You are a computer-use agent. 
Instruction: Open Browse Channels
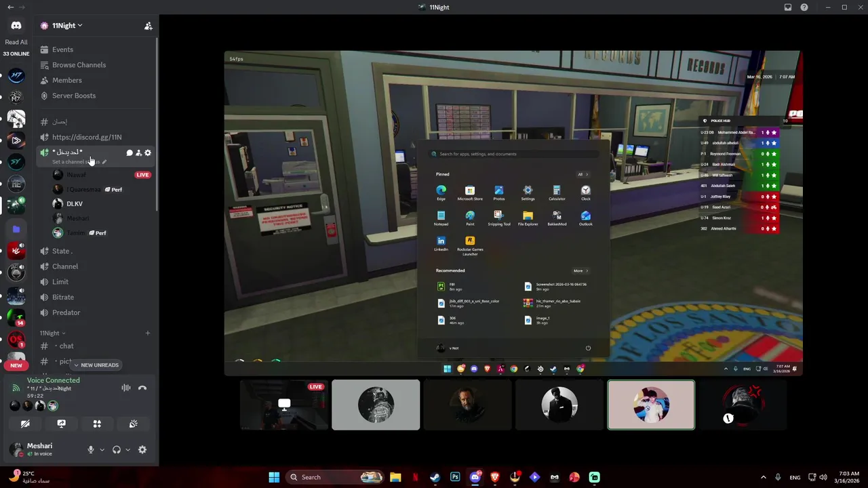point(95,65)
